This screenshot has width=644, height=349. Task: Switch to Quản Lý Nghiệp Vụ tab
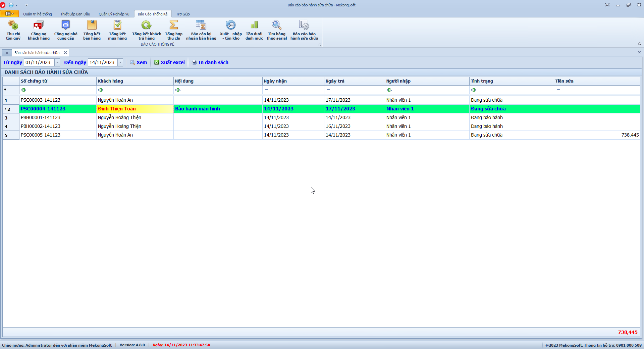point(114,14)
